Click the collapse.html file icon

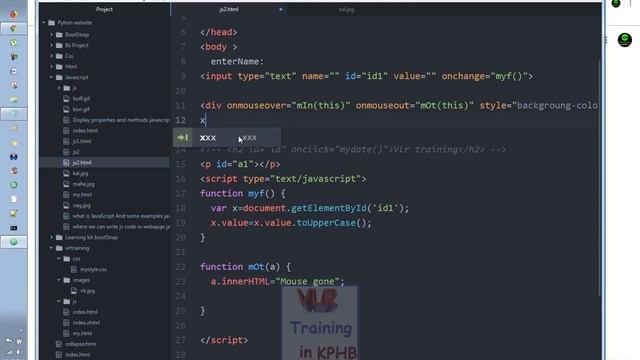(58, 344)
